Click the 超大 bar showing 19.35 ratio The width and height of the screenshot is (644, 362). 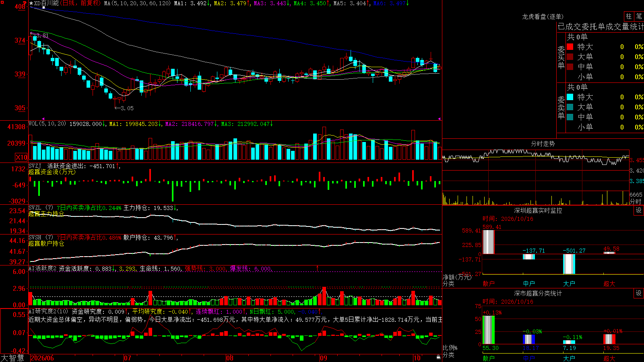[x=609, y=339]
